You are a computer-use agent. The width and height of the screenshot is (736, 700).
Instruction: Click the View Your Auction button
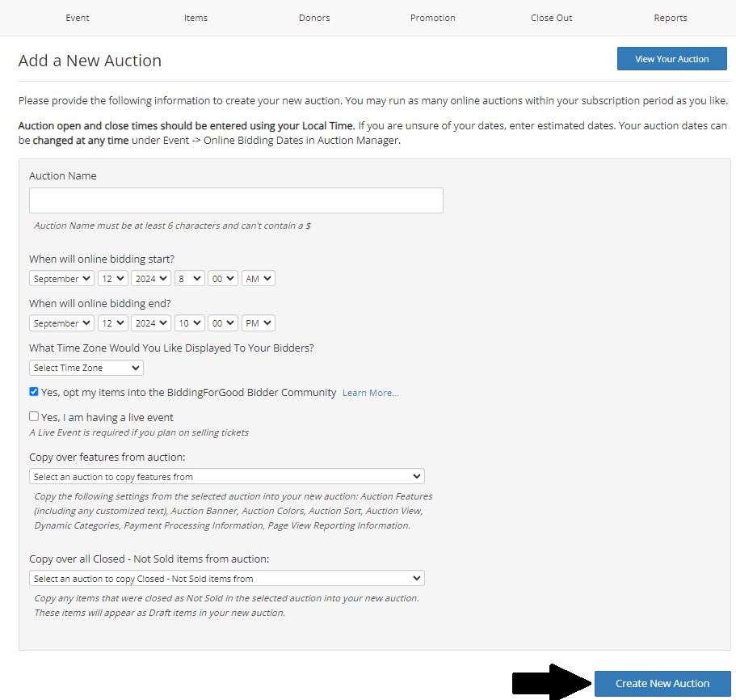click(x=671, y=59)
